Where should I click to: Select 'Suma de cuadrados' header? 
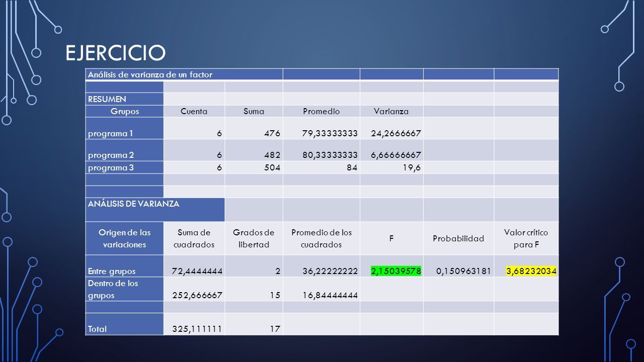(194, 238)
